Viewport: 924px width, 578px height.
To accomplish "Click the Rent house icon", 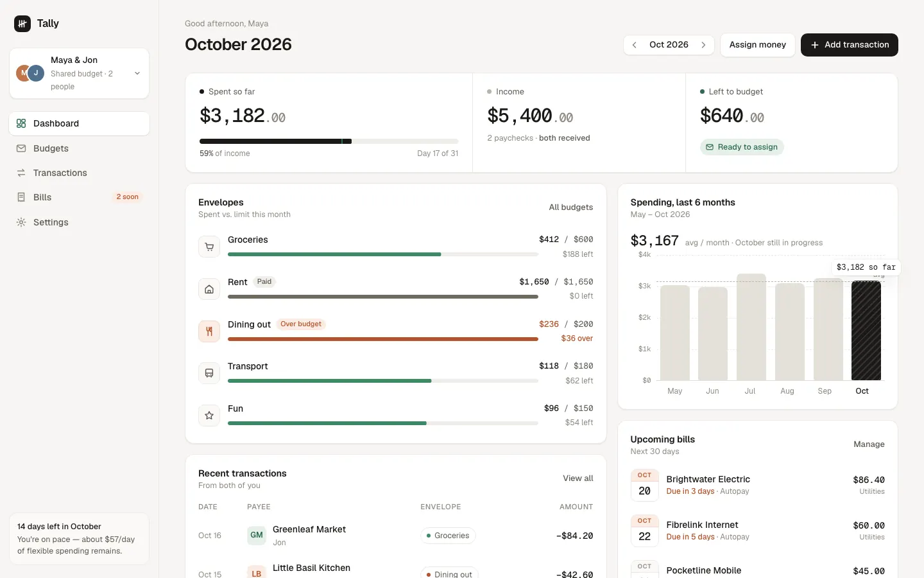I will [x=209, y=289].
